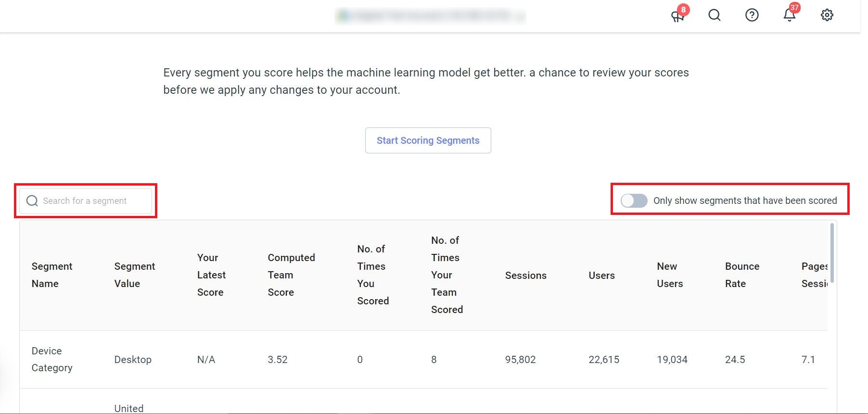Click the No. of Times You Scored header
Viewport: 868px width, 414px height.
point(373,275)
